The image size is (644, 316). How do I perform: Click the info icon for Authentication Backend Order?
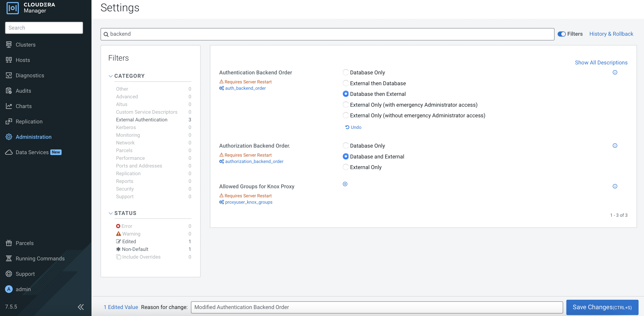(615, 72)
